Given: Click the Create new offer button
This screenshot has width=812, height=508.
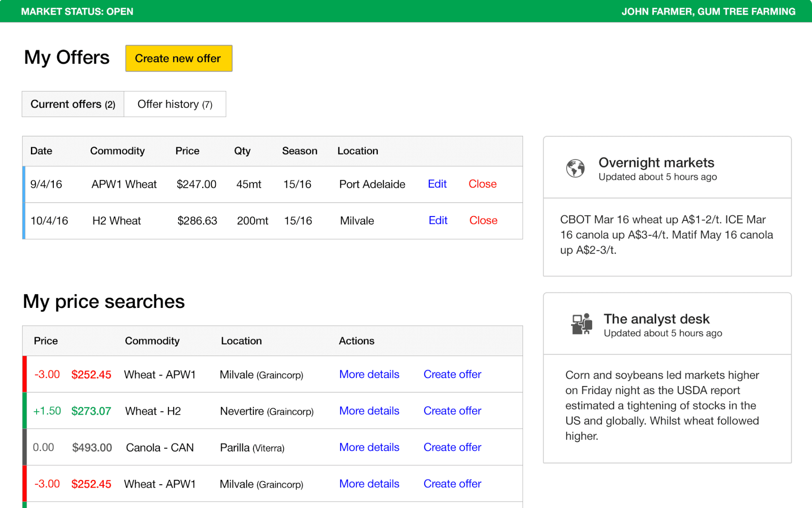Looking at the screenshot, I should coord(179,58).
